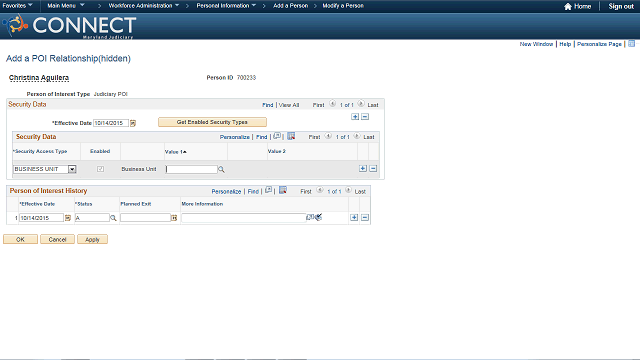Personalize the Person of Interest History grid
The image size is (640, 360).
(x=226, y=191)
